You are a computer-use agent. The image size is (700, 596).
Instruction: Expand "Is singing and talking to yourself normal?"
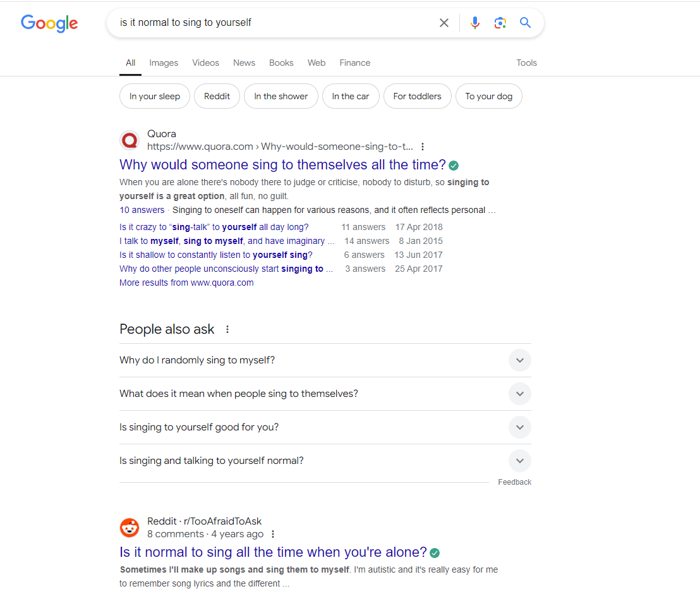[519, 461]
